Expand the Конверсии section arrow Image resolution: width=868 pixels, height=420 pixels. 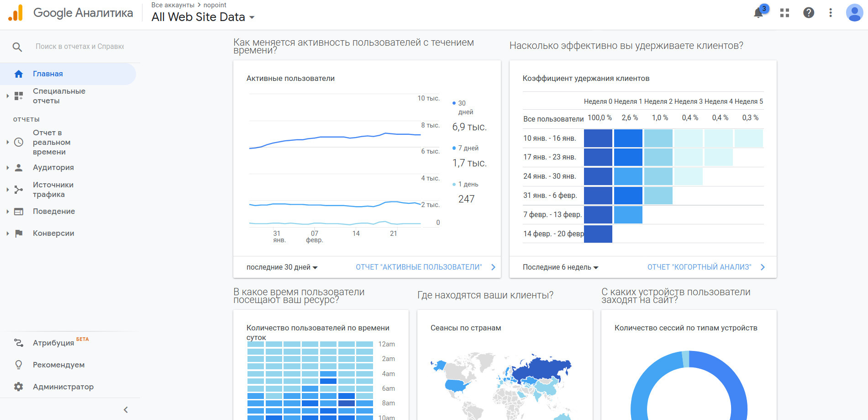tap(8, 234)
